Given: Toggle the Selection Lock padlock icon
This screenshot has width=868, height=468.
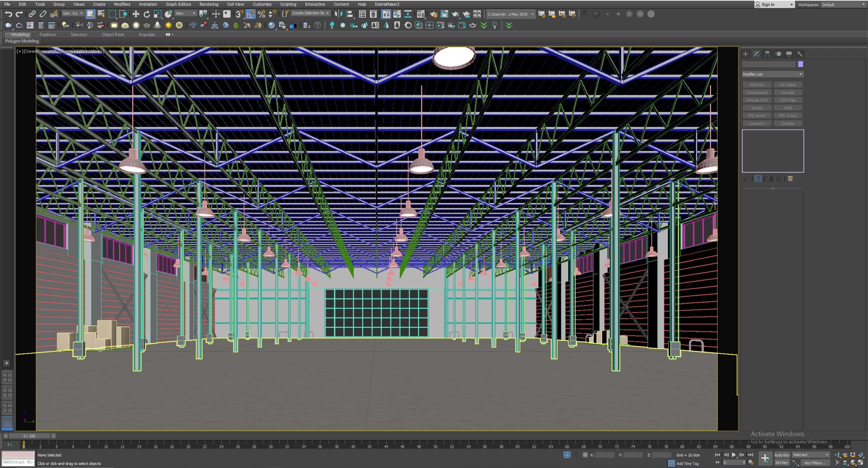Looking at the screenshot, I should tap(576, 455).
